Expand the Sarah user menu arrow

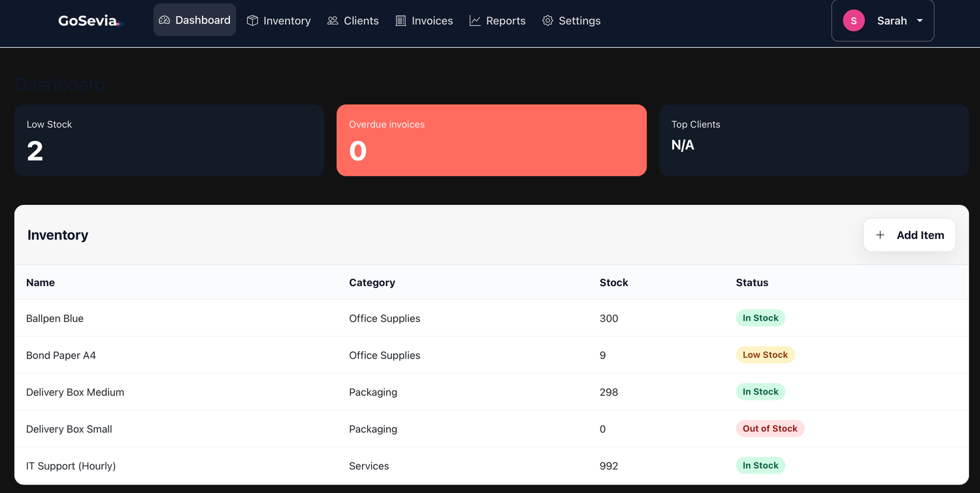tap(920, 21)
